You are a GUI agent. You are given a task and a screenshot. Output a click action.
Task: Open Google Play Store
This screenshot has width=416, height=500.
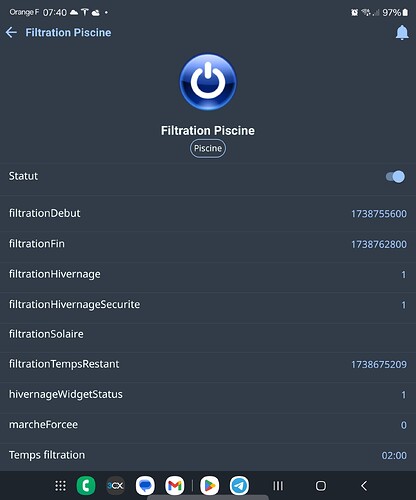(x=210, y=486)
